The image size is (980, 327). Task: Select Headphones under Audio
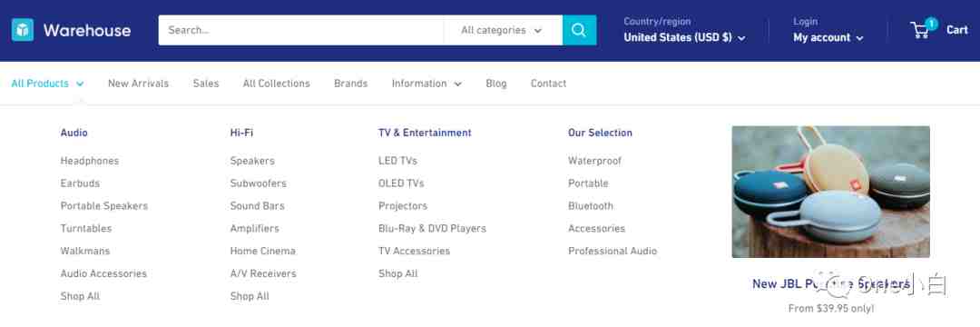[89, 161]
